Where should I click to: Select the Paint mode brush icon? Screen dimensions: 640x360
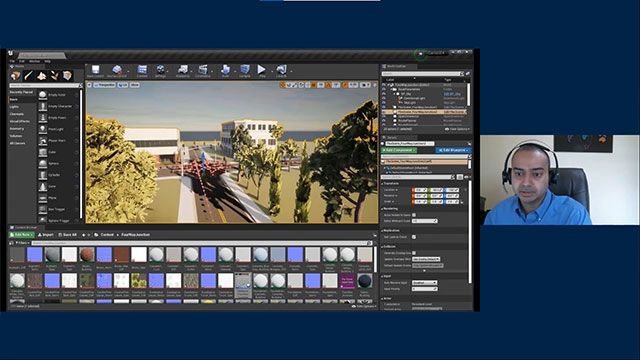pos(28,76)
